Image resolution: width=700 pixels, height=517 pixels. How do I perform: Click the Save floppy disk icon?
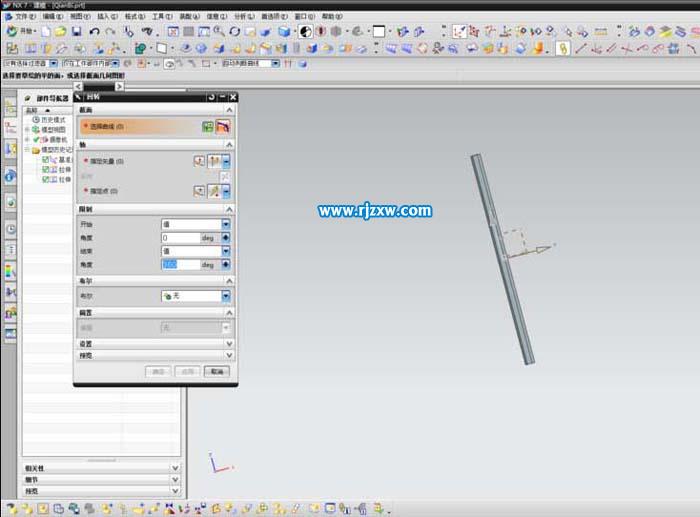pos(74,32)
